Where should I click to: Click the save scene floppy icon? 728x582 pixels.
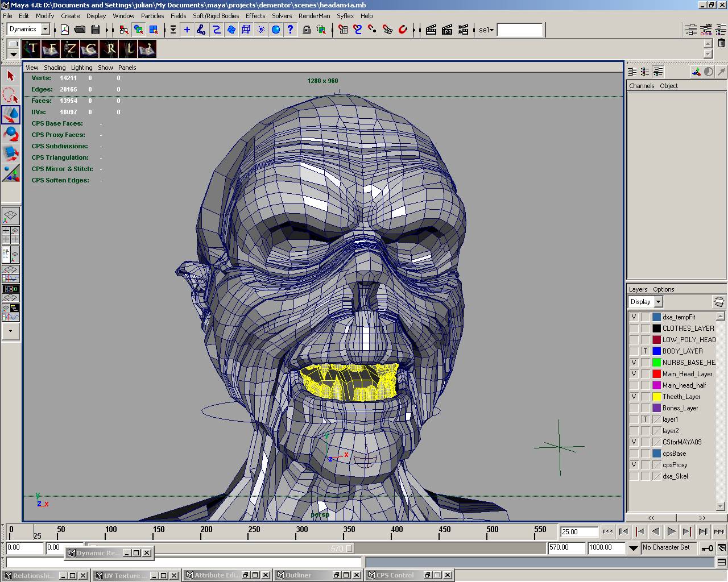click(x=96, y=30)
